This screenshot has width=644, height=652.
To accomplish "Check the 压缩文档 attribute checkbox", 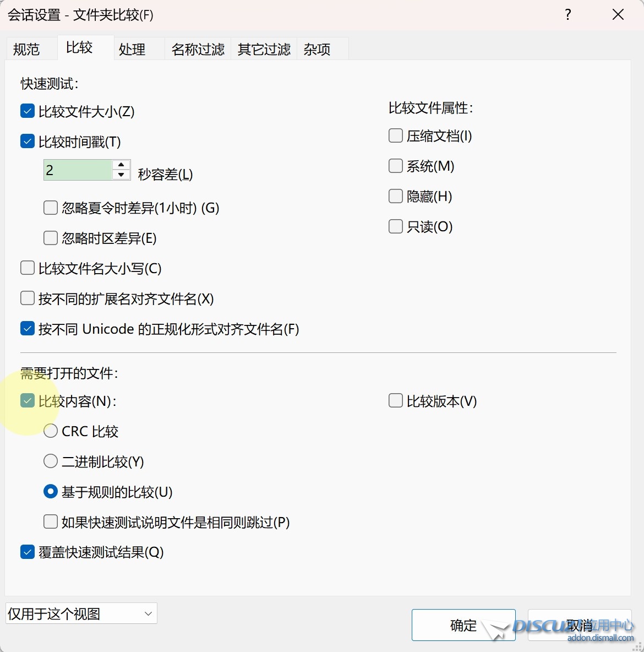I will tap(396, 135).
